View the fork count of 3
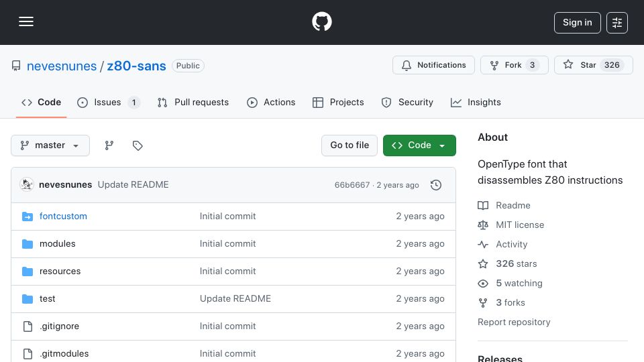Screen dimensions: 644x362 click(532, 65)
